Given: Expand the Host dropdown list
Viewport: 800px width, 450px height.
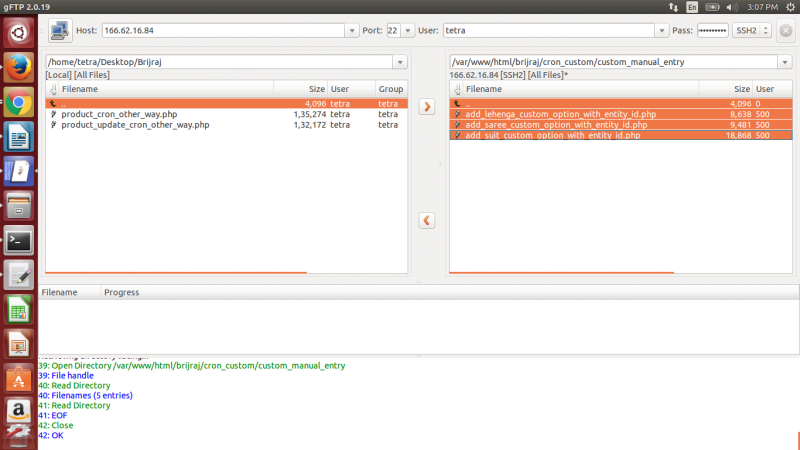Looking at the screenshot, I should click(352, 31).
